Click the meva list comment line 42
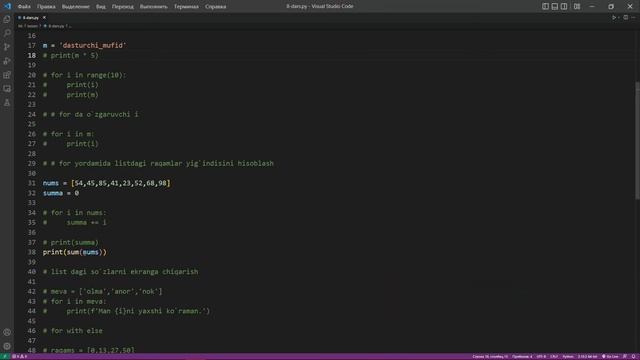Image resolution: width=640 pixels, height=360 pixels. coord(102,291)
